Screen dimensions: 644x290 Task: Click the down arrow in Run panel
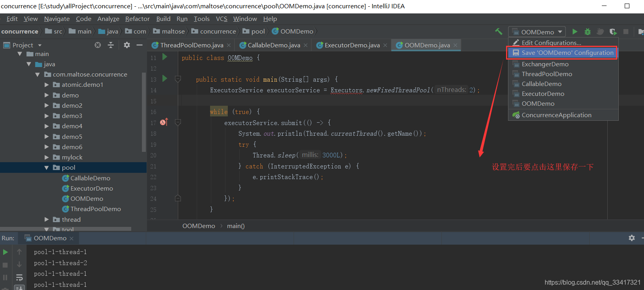[19, 264]
